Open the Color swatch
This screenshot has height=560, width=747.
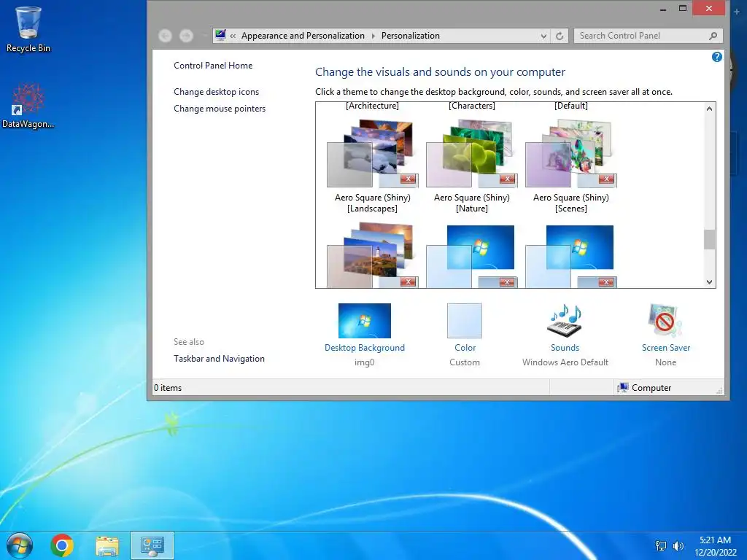point(465,321)
